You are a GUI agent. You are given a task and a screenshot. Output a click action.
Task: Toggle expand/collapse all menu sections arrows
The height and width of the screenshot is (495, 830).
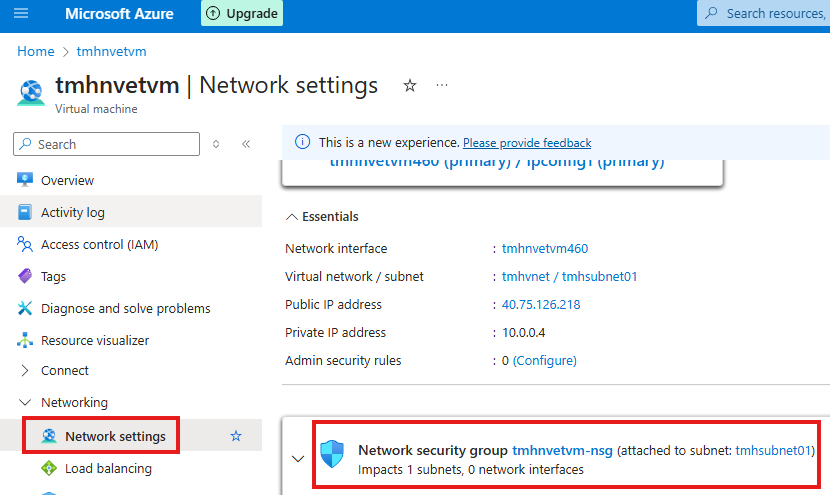(x=216, y=144)
